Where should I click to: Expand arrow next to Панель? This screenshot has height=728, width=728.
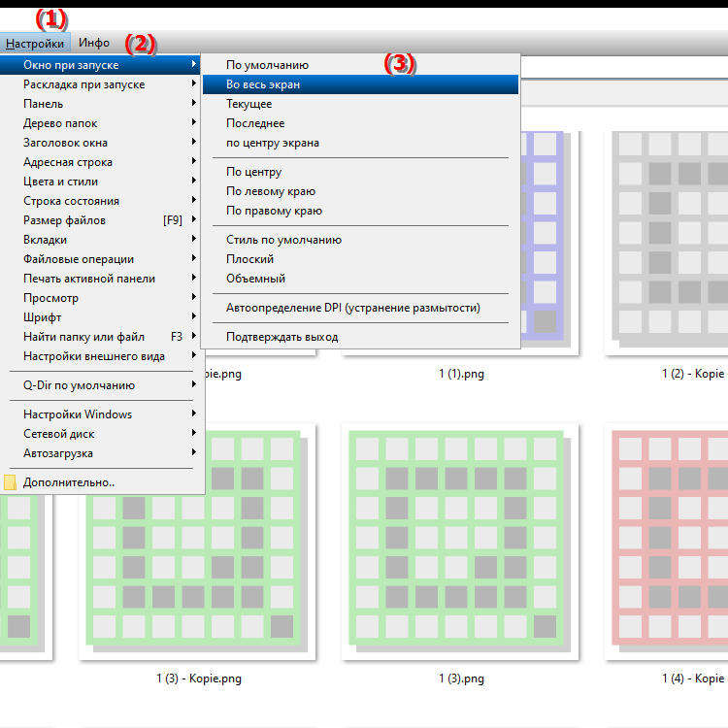point(193,103)
